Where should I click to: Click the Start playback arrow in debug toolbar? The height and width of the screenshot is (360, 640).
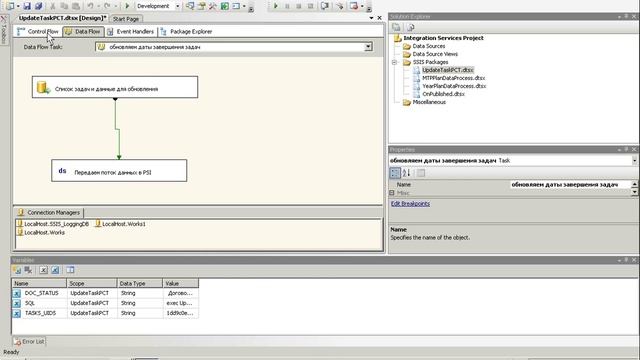tap(276, 6)
